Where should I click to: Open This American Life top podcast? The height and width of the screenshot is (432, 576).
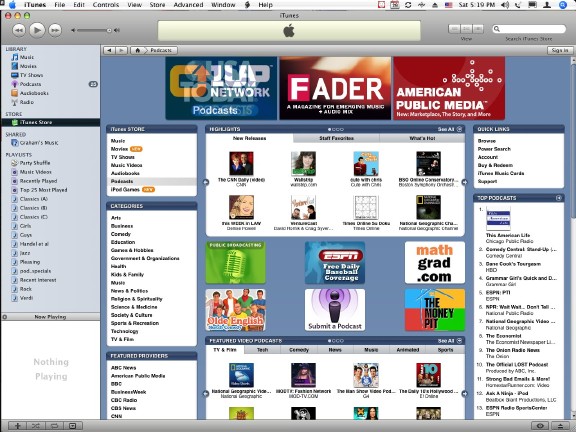coord(508,235)
